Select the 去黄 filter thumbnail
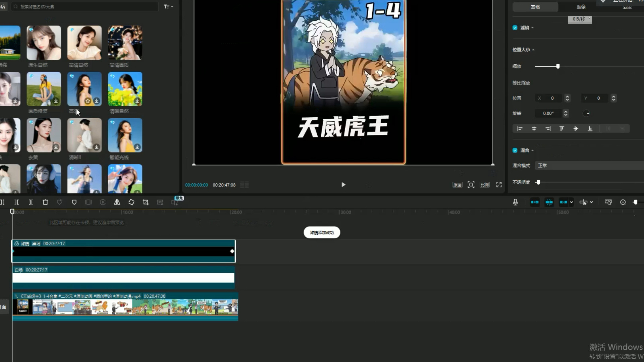This screenshot has height=362, width=644. [x=44, y=135]
